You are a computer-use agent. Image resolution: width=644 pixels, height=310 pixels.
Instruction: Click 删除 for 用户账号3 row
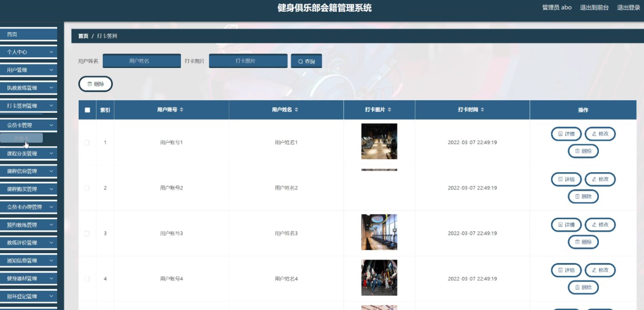click(583, 242)
